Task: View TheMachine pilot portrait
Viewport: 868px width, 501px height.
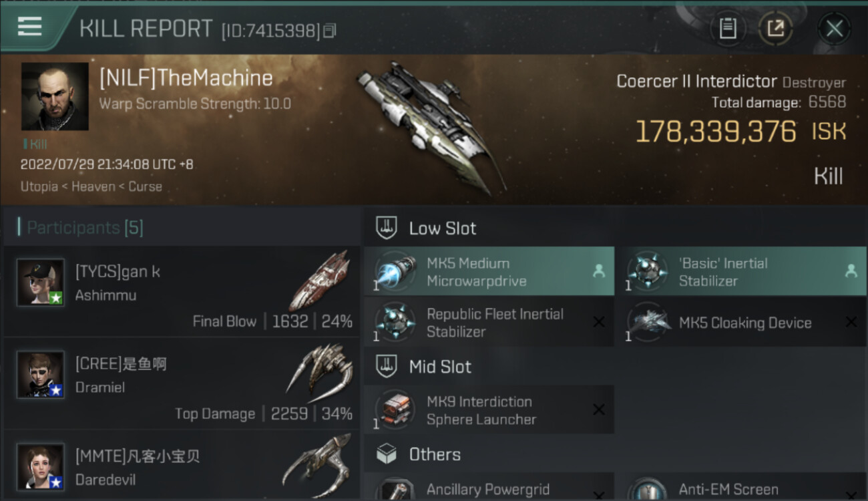Action: (x=55, y=96)
